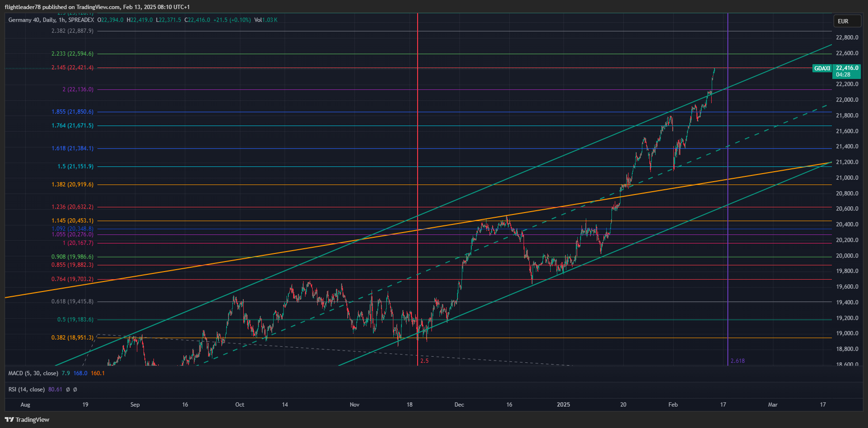Click the Oct label on time axis
868x428 pixels.
click(x=240, y=405)
